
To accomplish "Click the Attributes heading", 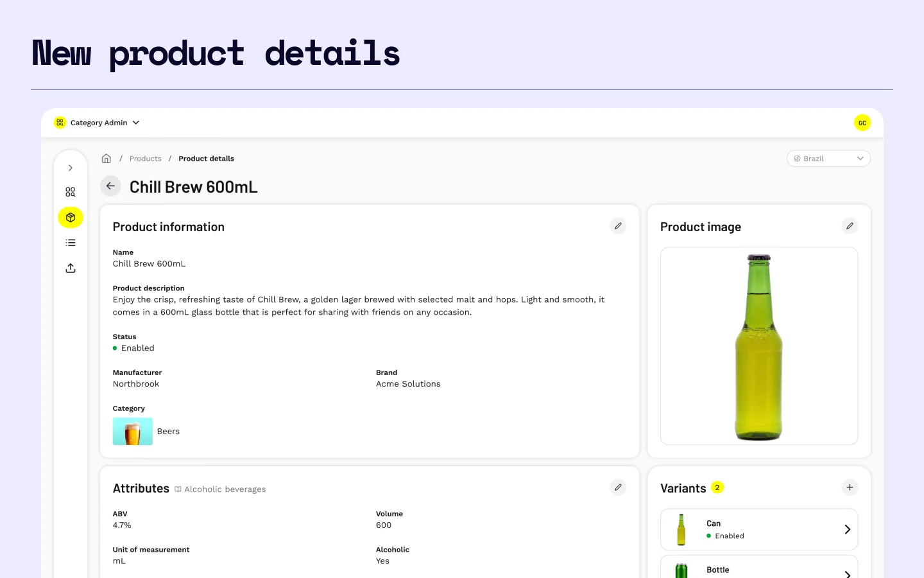I will click(x=141, y=488).
